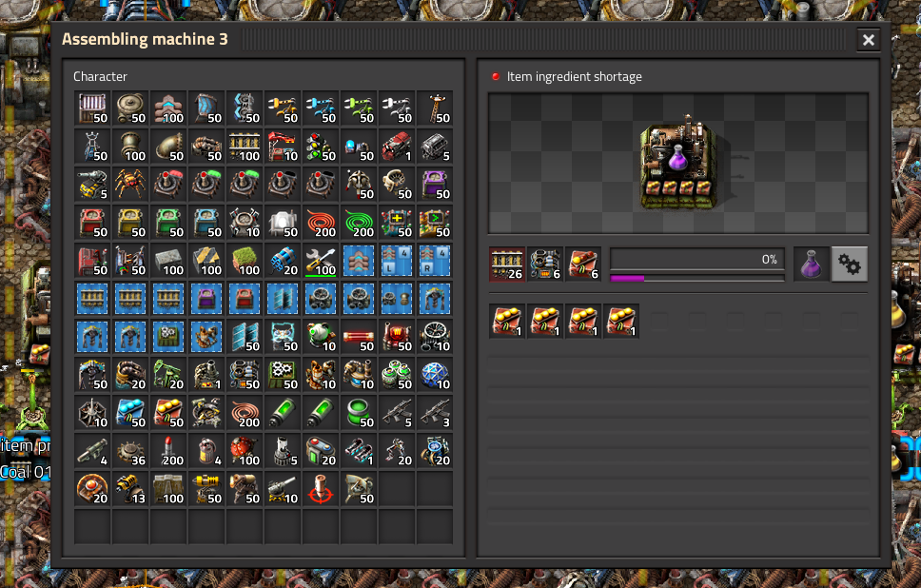Viewport: 921px width, 588px height.
Task: Open the blueprint labeled R 4
Action: (435, 261)
